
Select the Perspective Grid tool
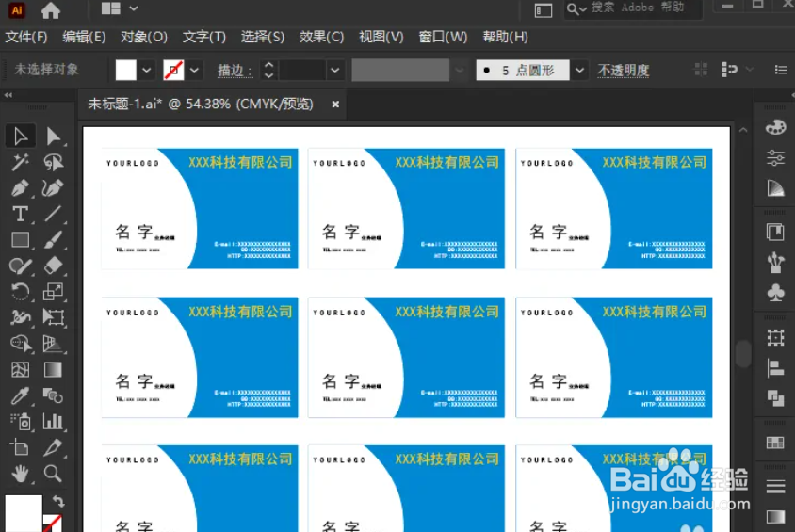(x=54, y=344)
